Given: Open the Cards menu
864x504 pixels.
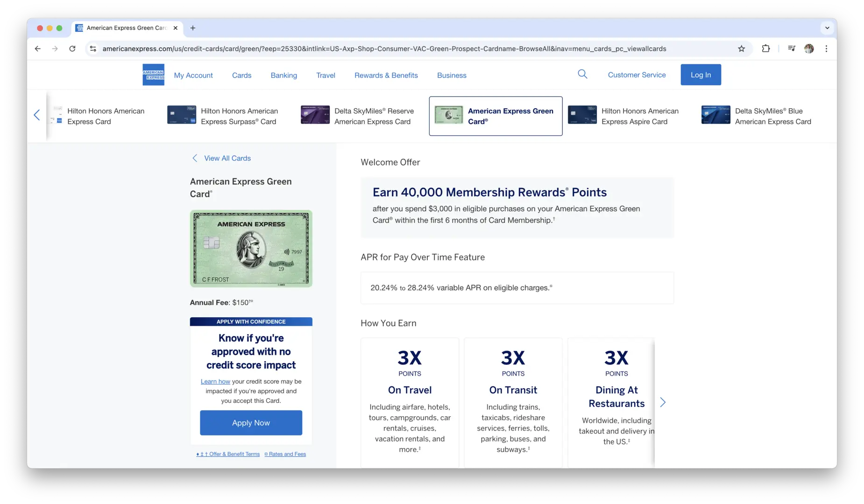Looking at the screenshot, I should [x=241, y=75].
